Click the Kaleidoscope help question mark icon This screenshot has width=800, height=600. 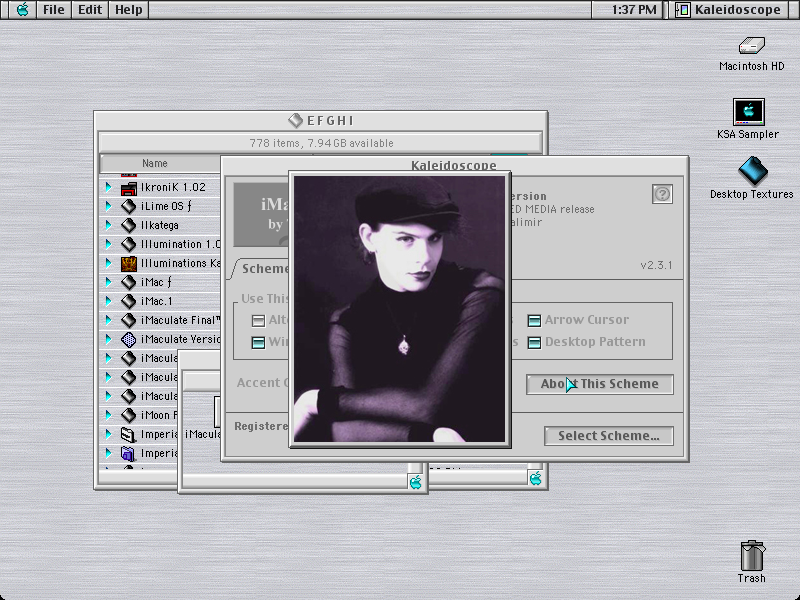(662, 194)
